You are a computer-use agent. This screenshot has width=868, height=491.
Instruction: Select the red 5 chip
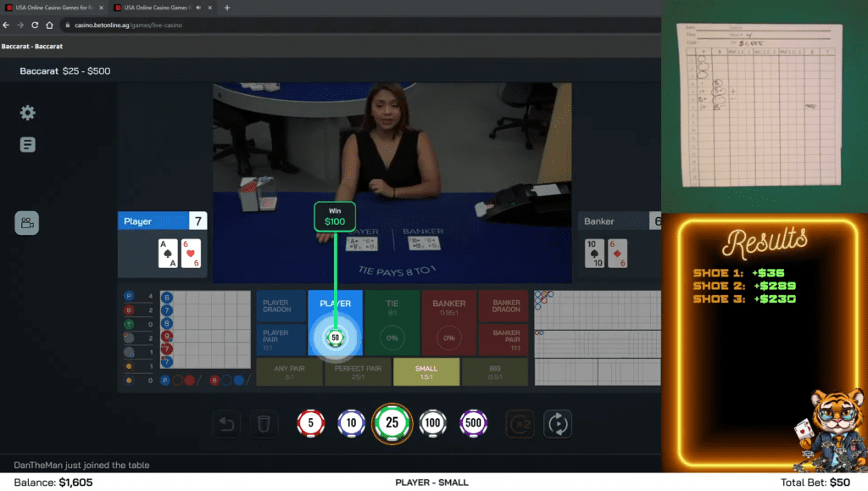[x=311, y=423]
